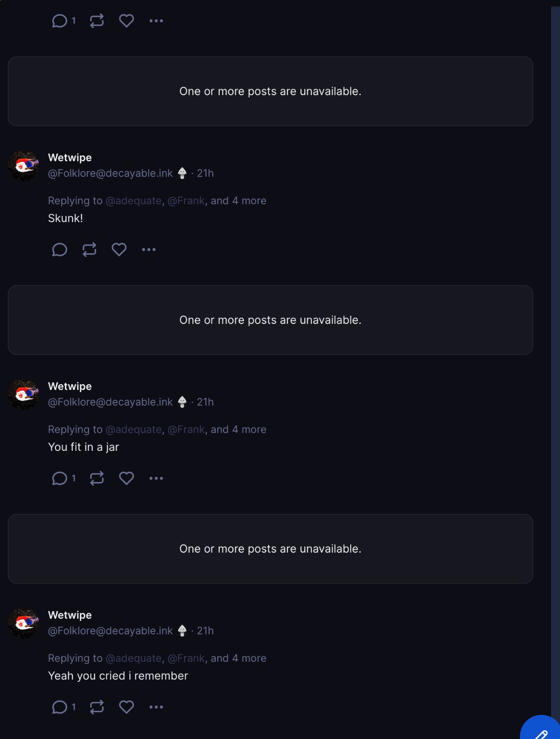Boost the "Skunk!" post
The height and width of the screenshot is (739, 560).
tap(89, 249)
